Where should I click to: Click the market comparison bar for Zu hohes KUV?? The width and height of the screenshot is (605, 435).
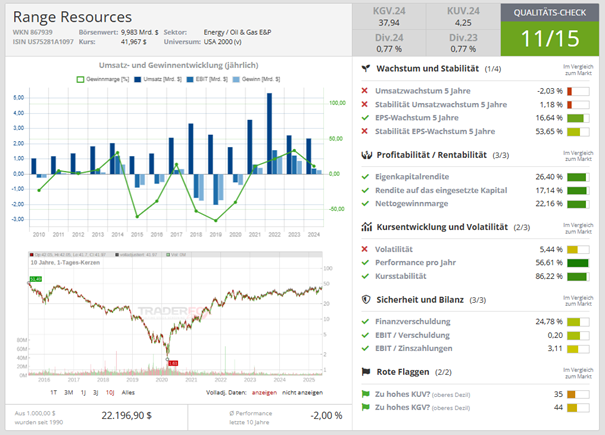(578, 394)
